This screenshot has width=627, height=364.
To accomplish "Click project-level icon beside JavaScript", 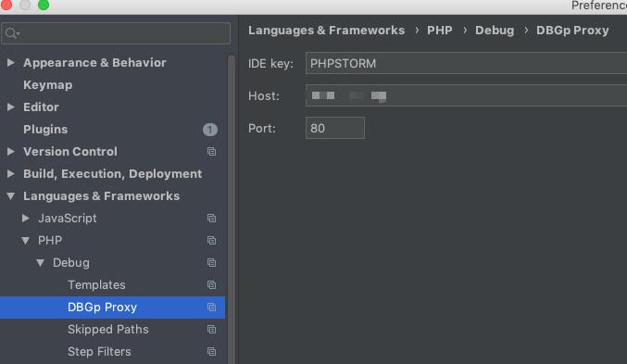I will 211,218.
